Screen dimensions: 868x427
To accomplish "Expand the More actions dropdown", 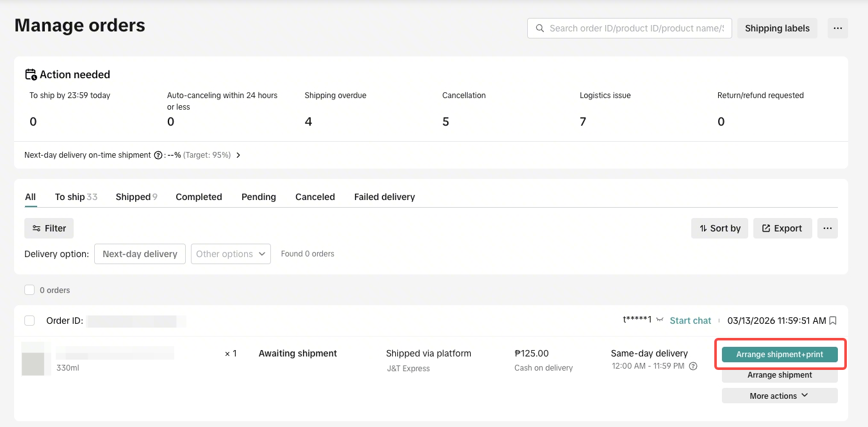I will (x=780, y=396).
